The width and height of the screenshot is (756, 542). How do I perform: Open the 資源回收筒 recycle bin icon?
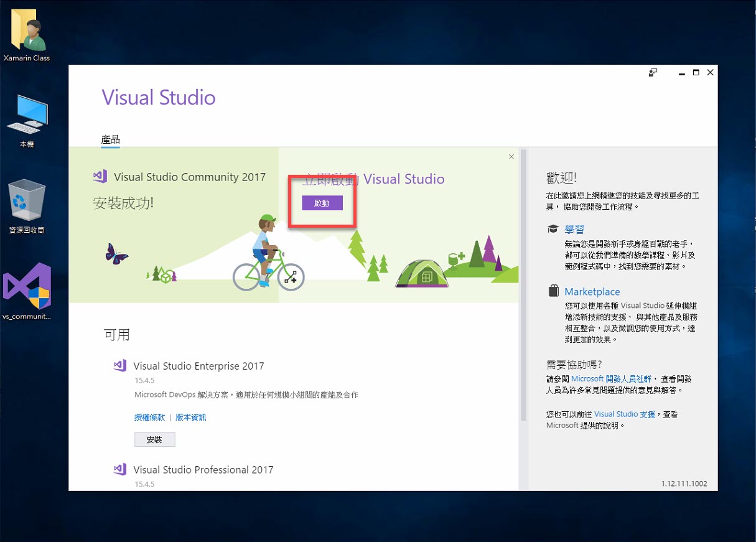(27, 207)
